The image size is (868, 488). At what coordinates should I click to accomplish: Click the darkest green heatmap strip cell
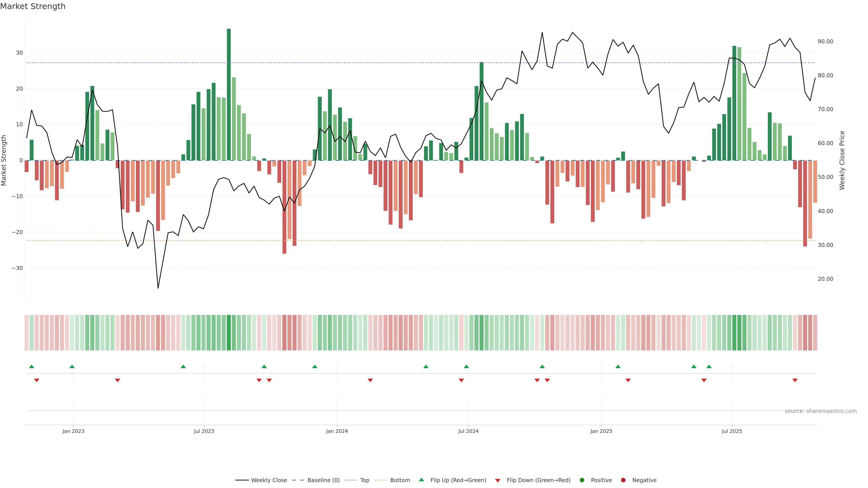(x=229, y=332)
